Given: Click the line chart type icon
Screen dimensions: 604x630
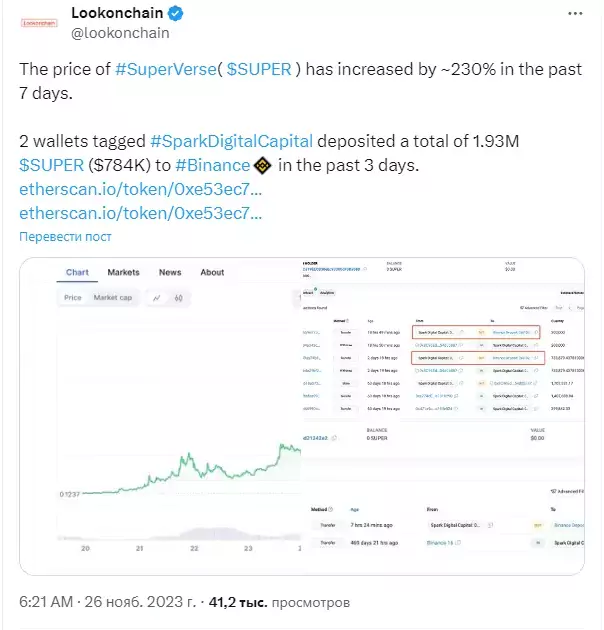Looking at the screenshot, I should [x=157, y=298].
